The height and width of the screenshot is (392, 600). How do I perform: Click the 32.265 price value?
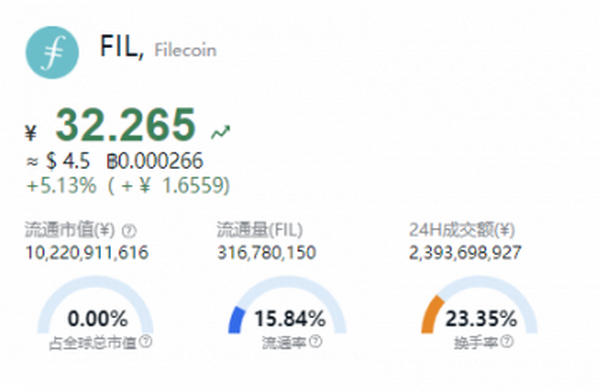click(x=126, y=124)
